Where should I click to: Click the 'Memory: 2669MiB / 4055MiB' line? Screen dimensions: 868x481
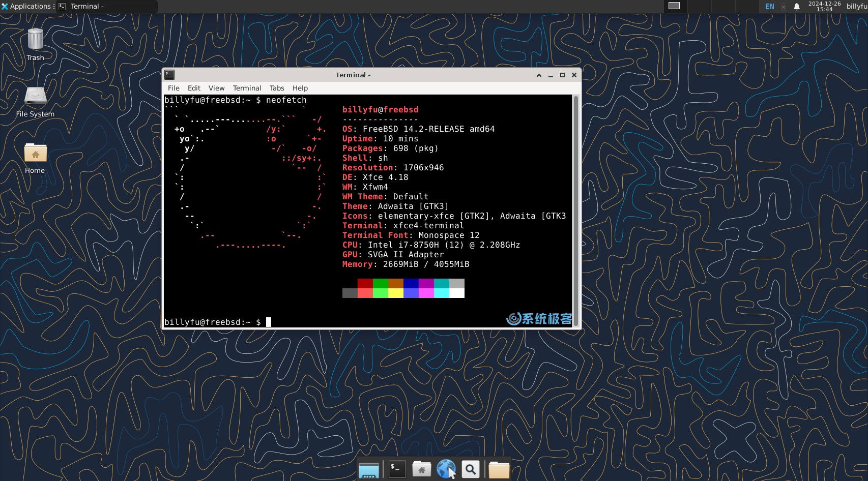point(406,264)
